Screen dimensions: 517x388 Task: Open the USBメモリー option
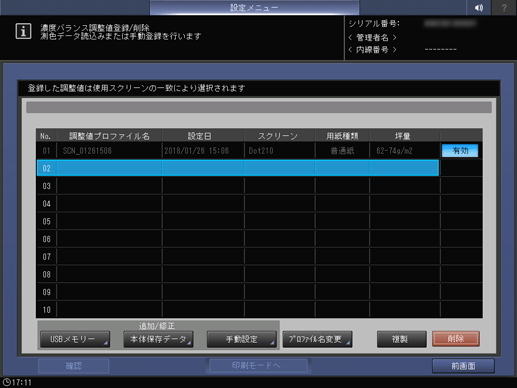75,339
